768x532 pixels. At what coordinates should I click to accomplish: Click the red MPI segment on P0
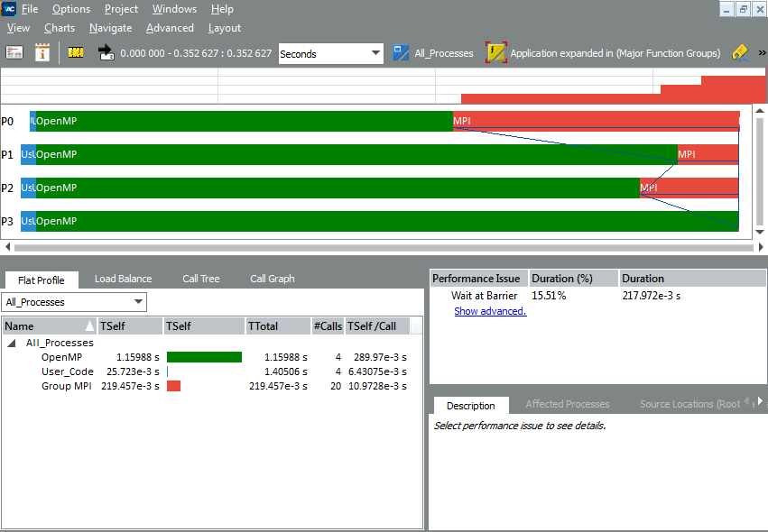(x=596, y=121)
